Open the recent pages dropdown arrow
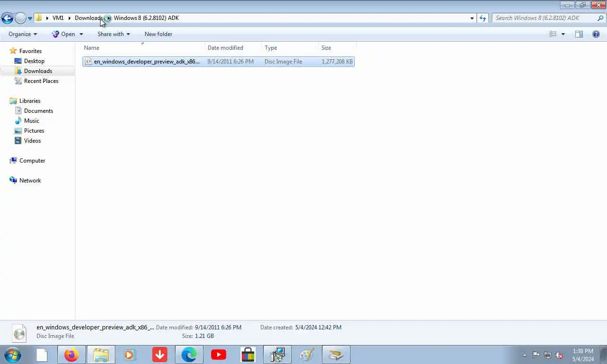Screen dimensions: 607x364 coord(30,18)
